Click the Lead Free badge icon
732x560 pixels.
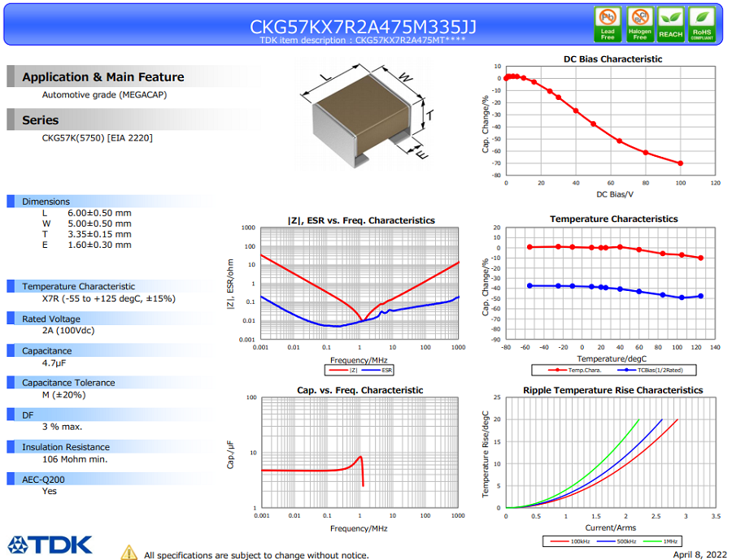pyautogui.click(x=608, y=24)
